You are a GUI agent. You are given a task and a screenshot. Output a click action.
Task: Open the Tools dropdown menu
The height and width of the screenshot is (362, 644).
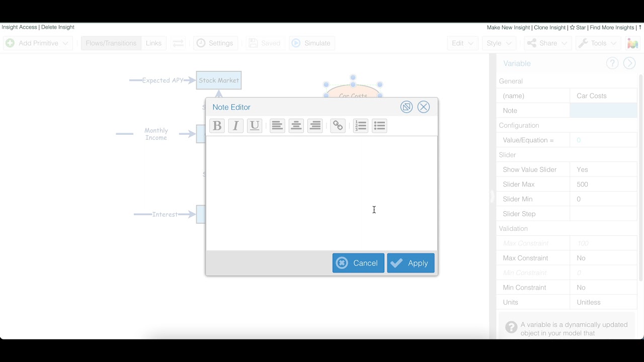597,43
